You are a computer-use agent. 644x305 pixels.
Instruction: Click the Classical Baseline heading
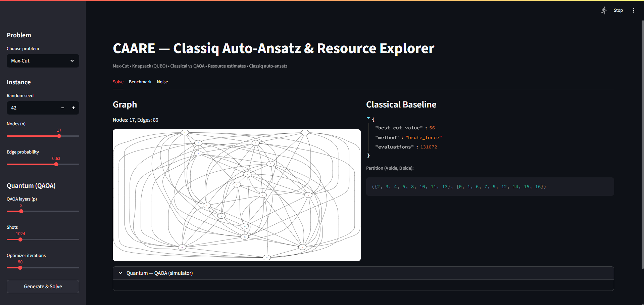pyautogui.click(x=401, y=104)
